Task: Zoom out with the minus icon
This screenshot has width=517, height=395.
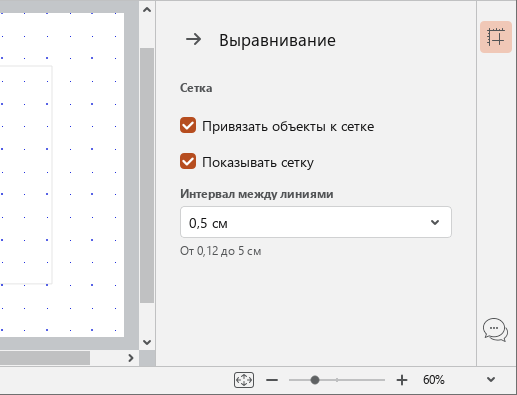Action: tap(272, 380)
